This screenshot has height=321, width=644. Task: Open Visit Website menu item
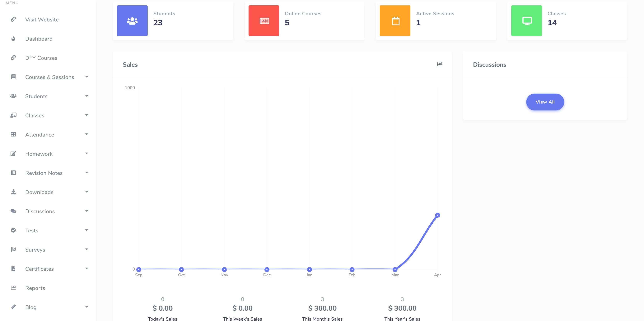point(42,20)
